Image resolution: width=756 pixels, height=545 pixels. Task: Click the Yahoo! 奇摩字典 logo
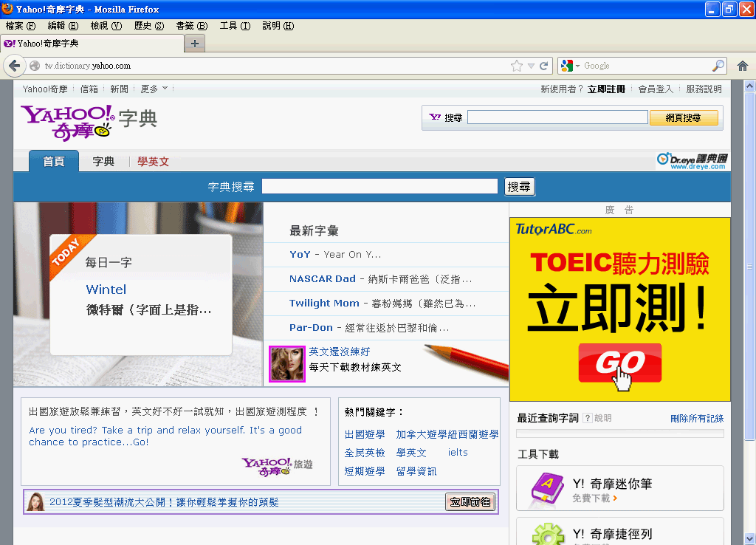(x=89, y=120)
